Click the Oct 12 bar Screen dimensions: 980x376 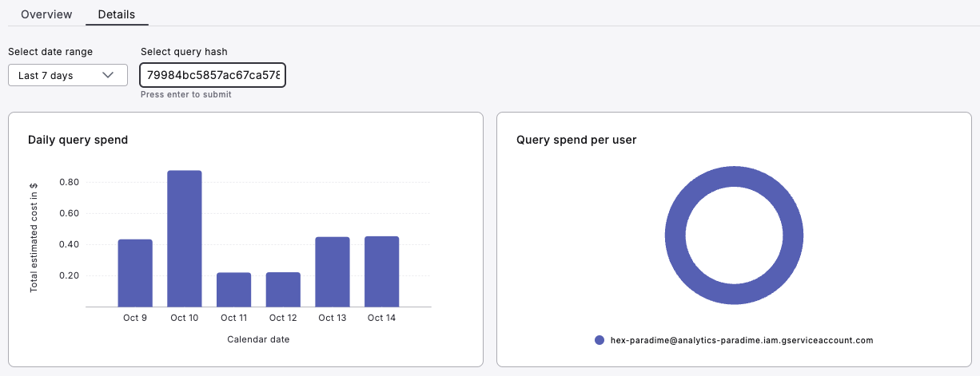tap(283, 290)
